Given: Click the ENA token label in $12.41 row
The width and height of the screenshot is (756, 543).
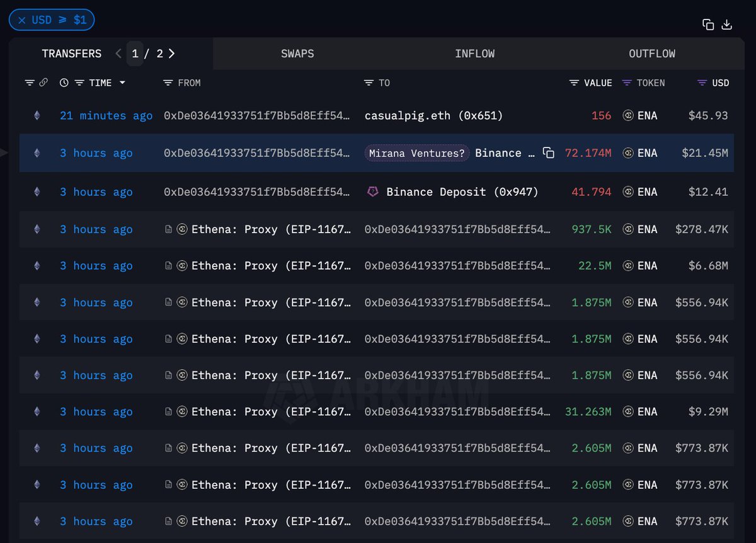Looking at the screenshot, I should 647,191.
